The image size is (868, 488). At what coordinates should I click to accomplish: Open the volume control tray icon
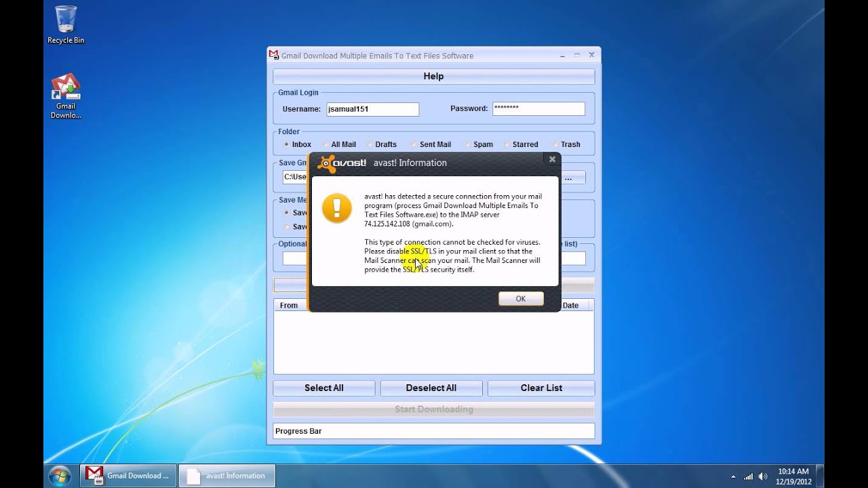(x=763, y=476)
